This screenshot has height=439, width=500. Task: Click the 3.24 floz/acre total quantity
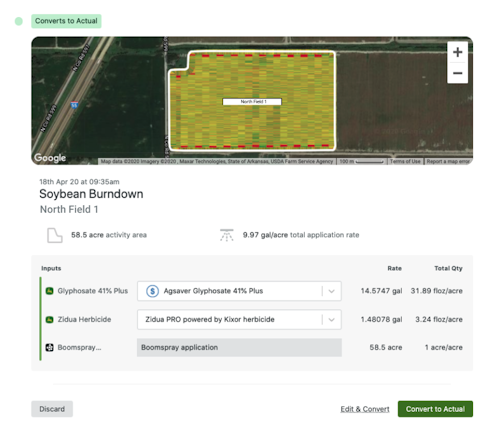pyautogui.click(x=439, y=320)
